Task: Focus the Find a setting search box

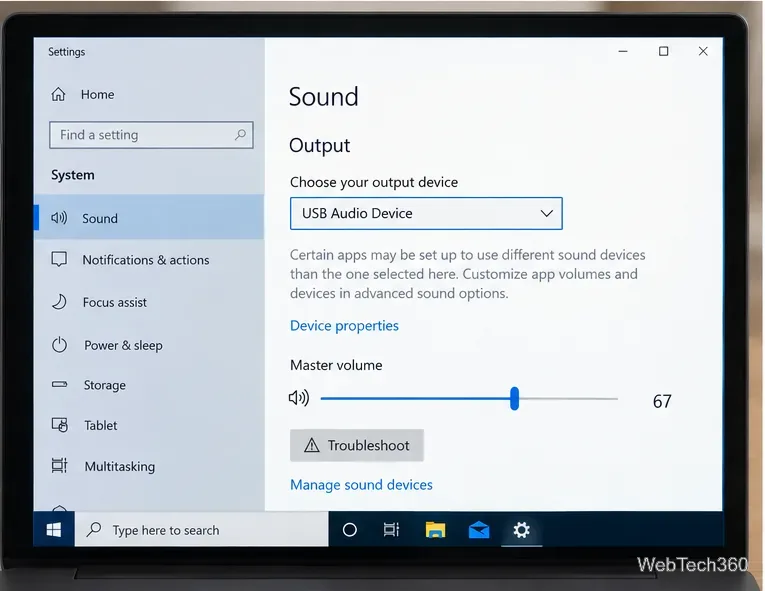Action: pyautogui.click(x=151, y=135)
